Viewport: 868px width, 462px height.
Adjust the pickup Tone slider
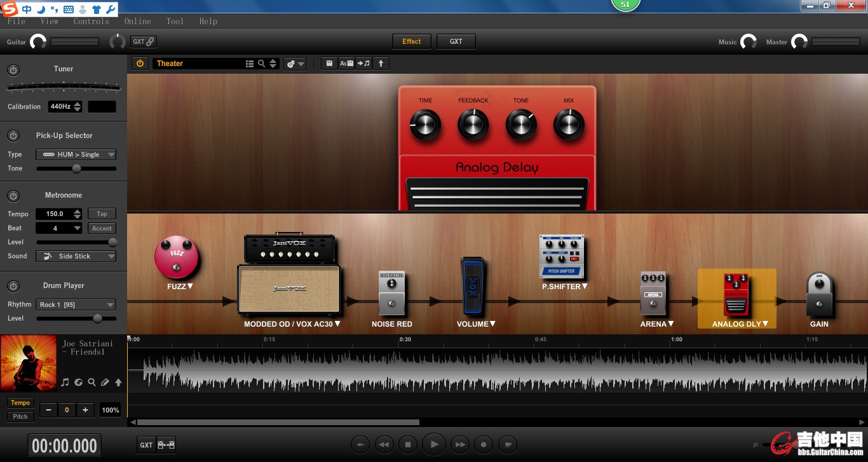tap(76, 168)
